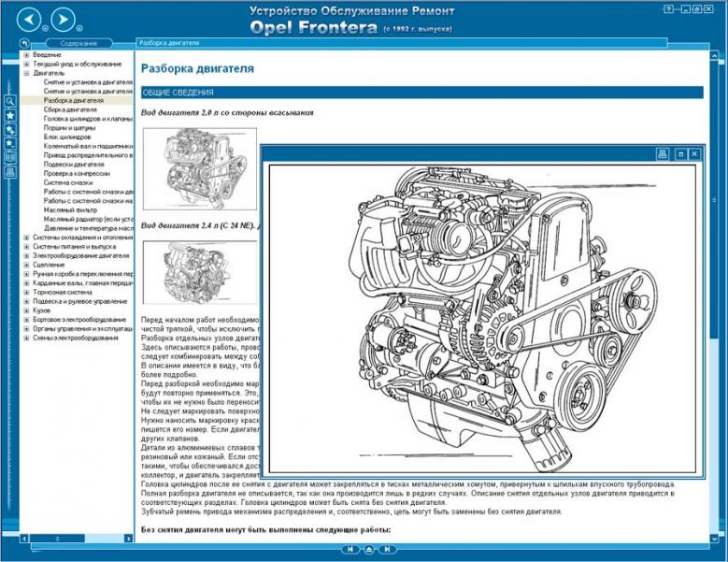
Task: Click the 2.4 л engine thumbnail
Action: coord(201,273)
